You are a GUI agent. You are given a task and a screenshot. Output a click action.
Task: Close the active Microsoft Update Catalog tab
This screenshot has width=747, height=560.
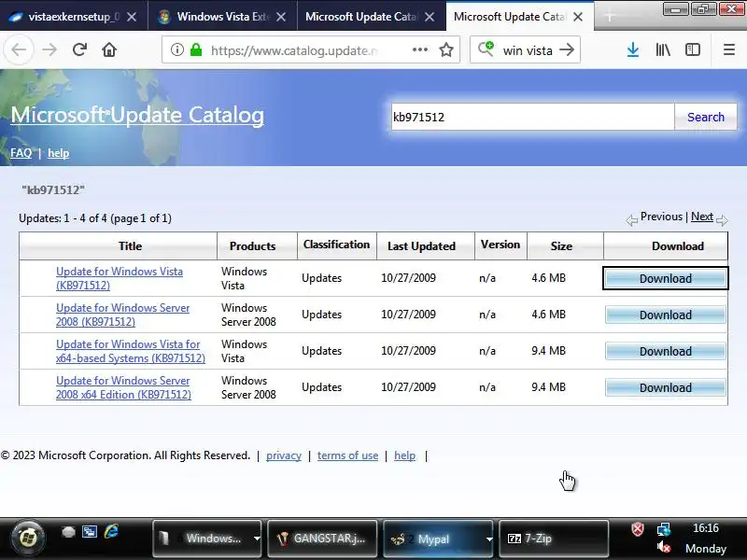click(x=578, y=17)
